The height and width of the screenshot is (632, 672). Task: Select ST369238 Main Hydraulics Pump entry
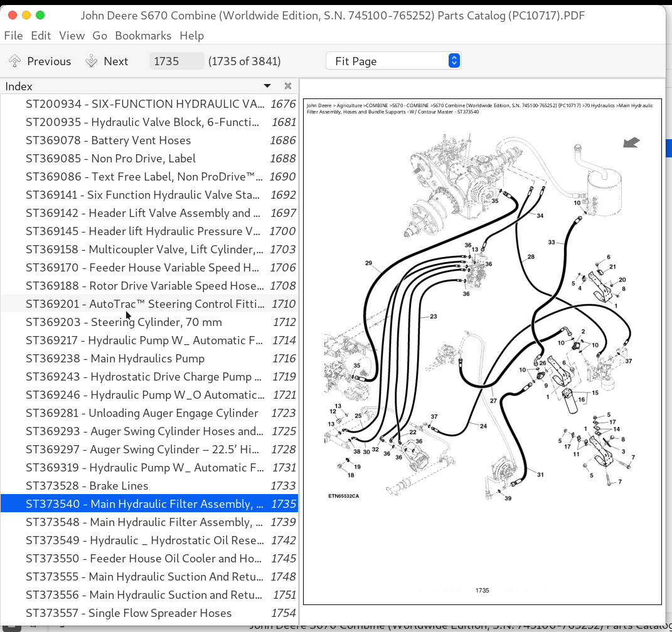tap(115, 359)
